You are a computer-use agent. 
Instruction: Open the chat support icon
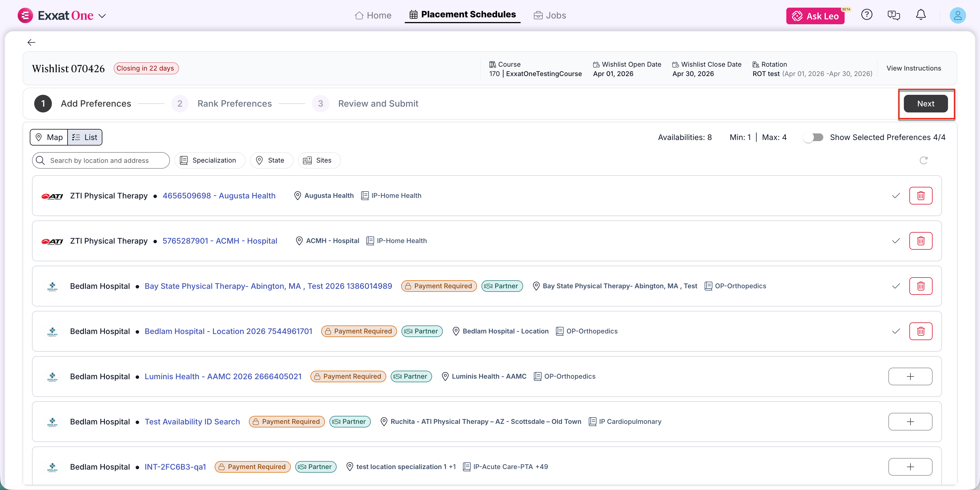coord(893,15)
